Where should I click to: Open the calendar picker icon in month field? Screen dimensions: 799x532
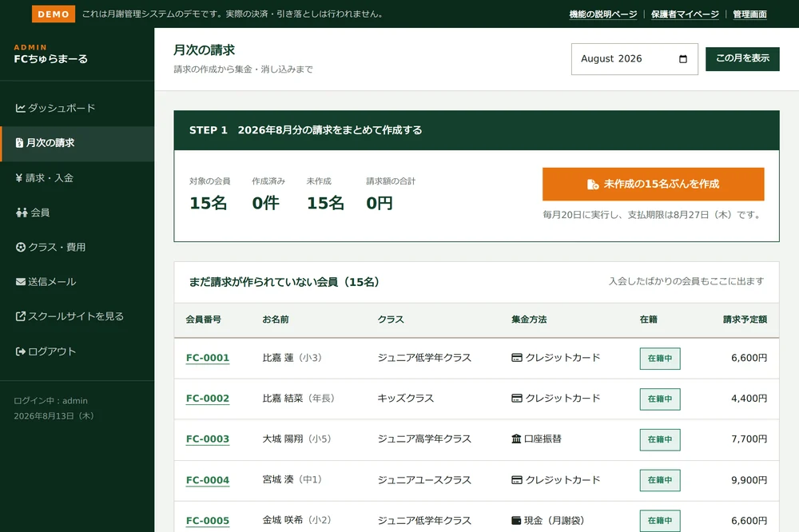pos(683,59)
